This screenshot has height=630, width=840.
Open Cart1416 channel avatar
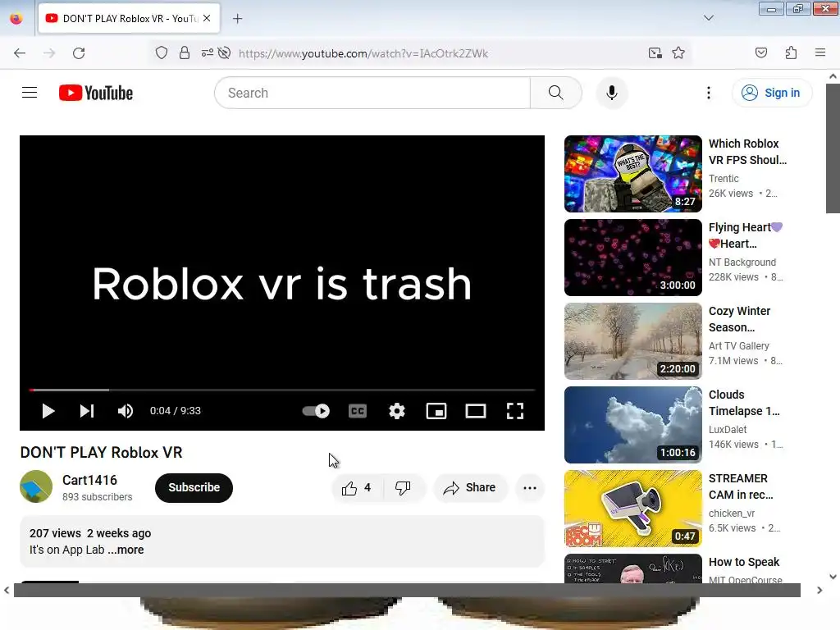click(36, 486)
